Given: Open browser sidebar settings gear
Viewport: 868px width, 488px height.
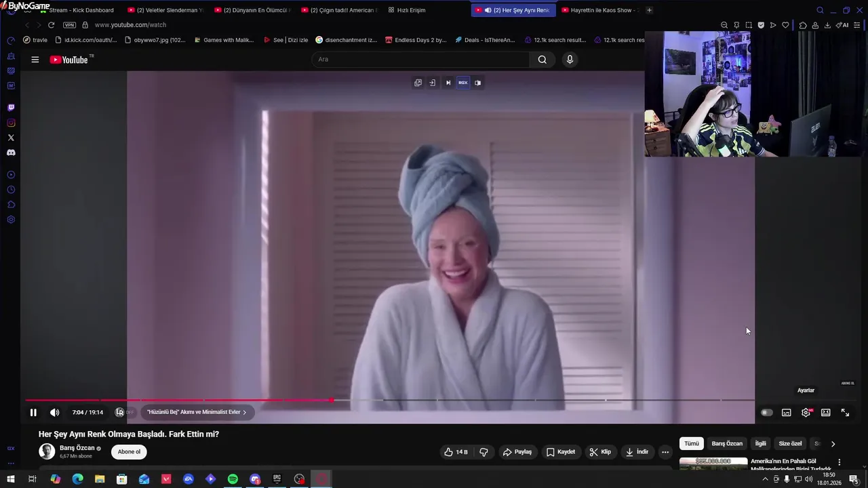Looking at the screenshot, I should tap(11, 220).
